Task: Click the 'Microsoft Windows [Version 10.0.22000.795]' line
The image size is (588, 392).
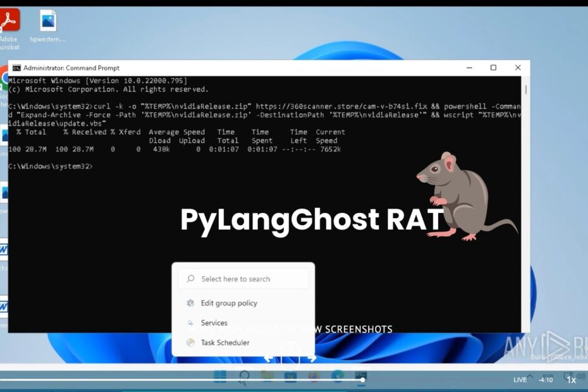Action: [97, 80]
